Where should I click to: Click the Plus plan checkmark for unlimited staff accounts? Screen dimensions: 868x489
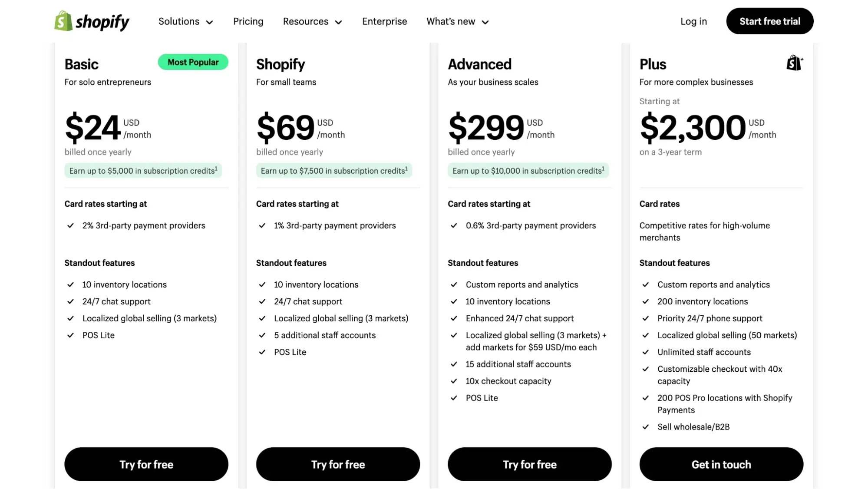[x=646, y=352]
